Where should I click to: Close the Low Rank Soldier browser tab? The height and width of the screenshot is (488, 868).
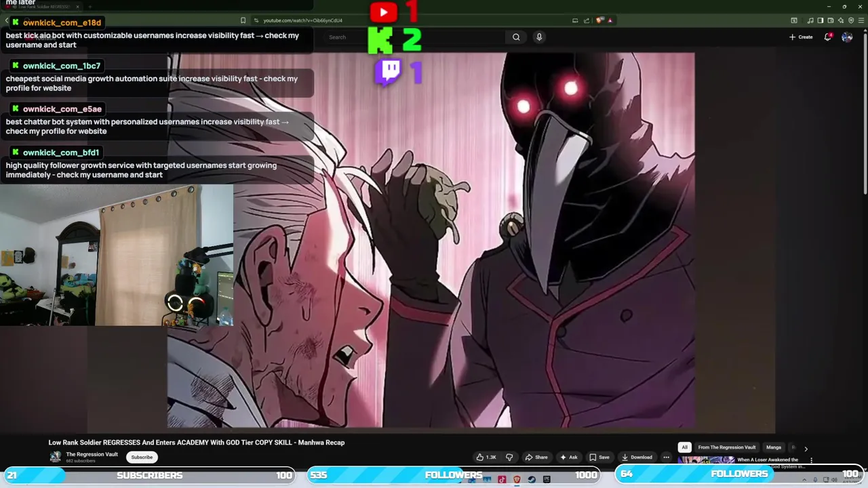pyautogui.click(x=77, y=7)
